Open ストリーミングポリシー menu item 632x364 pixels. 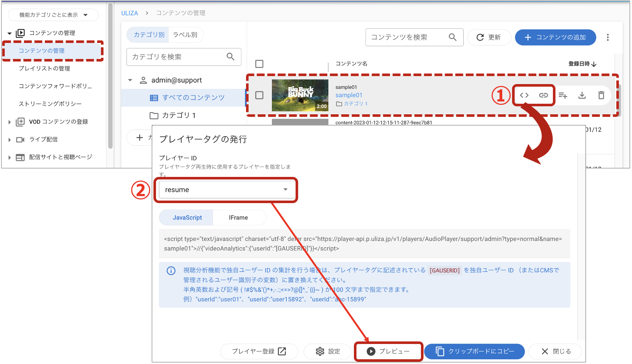click(x=50, y=104)
